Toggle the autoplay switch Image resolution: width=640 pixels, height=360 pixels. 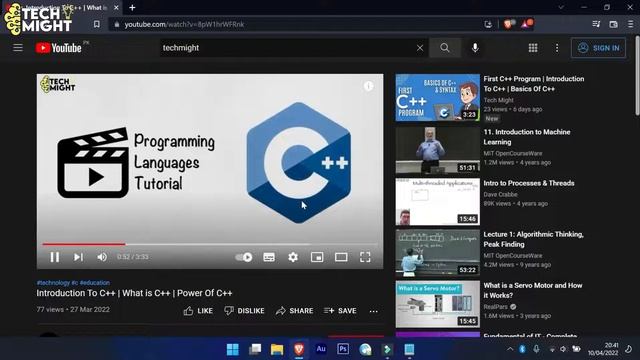pos(244,257)
